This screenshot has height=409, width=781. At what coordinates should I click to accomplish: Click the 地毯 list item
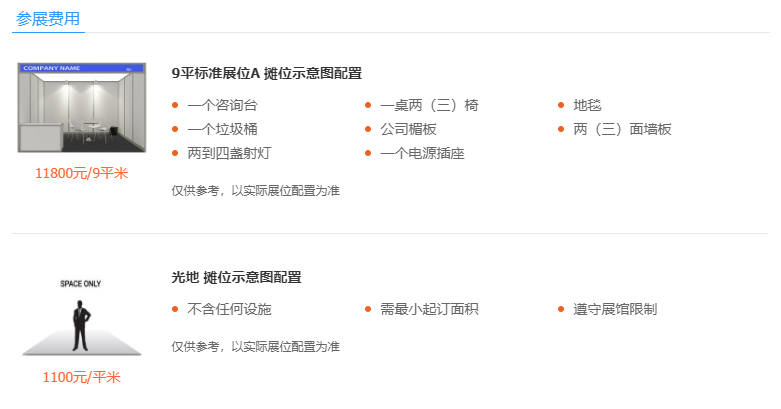587,105
